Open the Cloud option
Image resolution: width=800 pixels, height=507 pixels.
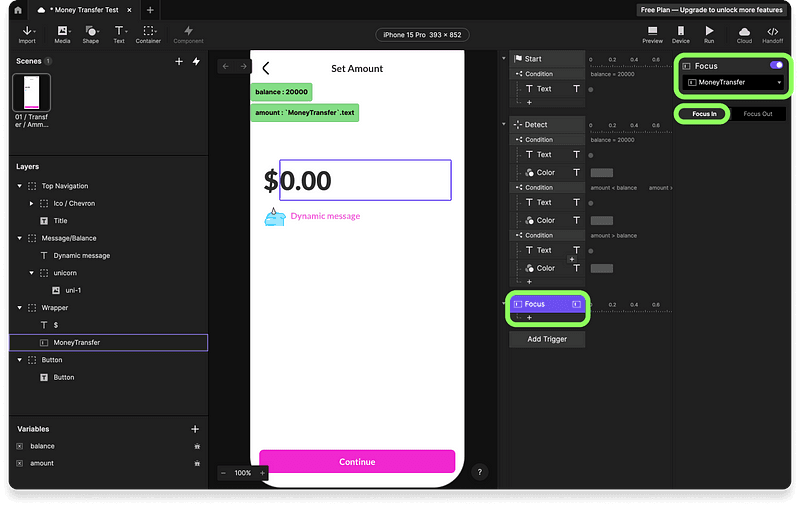pos(744,35)
